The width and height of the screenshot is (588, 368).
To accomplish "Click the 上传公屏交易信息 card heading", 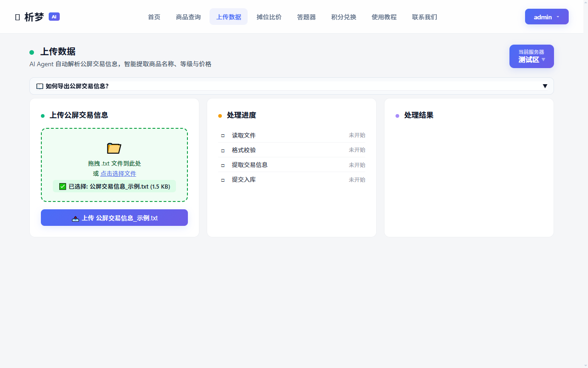I will [79, 115].
